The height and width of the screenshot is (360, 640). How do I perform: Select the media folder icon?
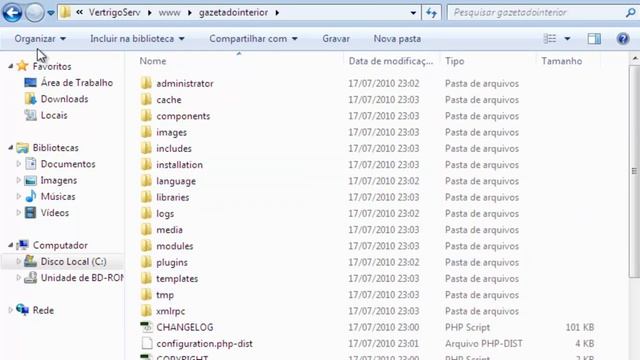pyautogui.click(x=146, y=230)
